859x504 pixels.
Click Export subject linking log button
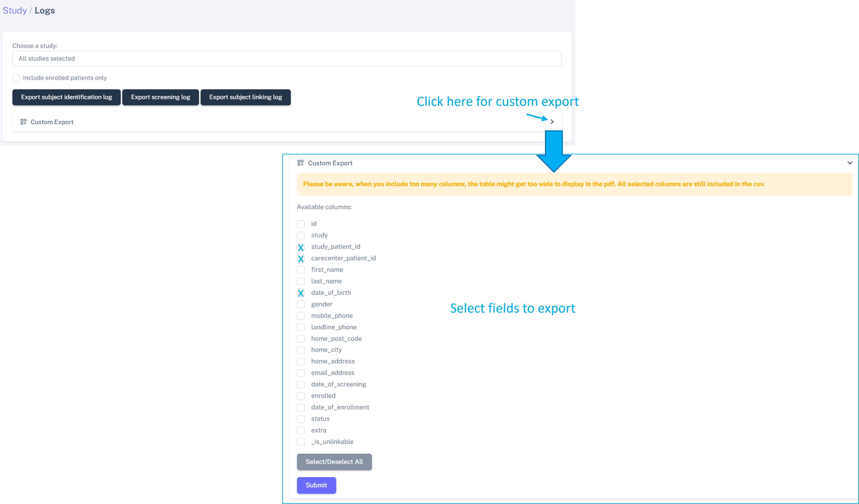pos(246,97)
